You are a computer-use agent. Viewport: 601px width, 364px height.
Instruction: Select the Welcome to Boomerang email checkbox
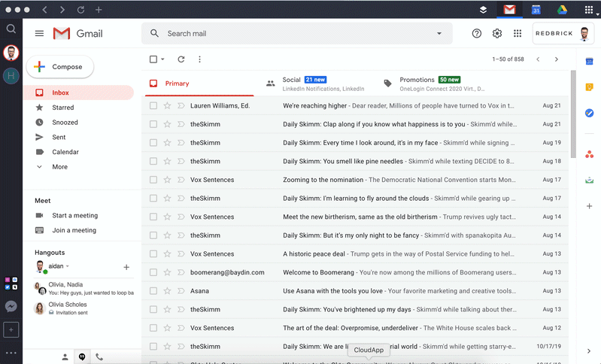[153, 272]
